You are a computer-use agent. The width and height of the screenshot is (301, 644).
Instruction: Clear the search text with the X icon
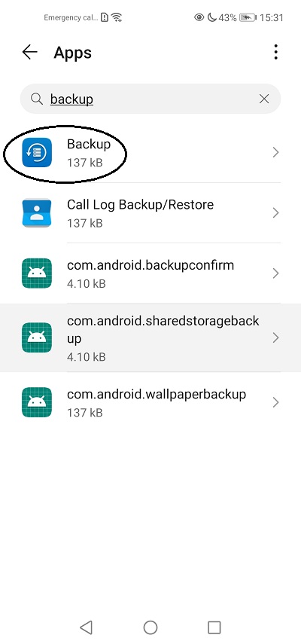[x=264, y=99]
